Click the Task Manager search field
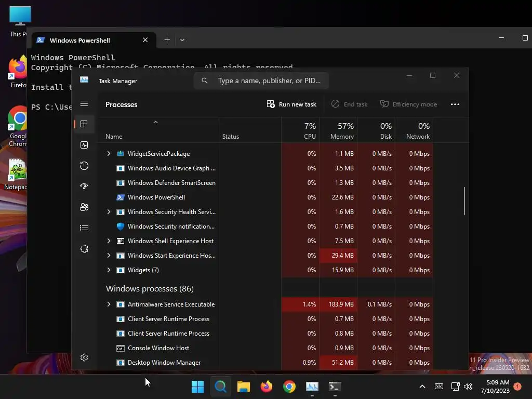532x399 pixels. point(261,81)
